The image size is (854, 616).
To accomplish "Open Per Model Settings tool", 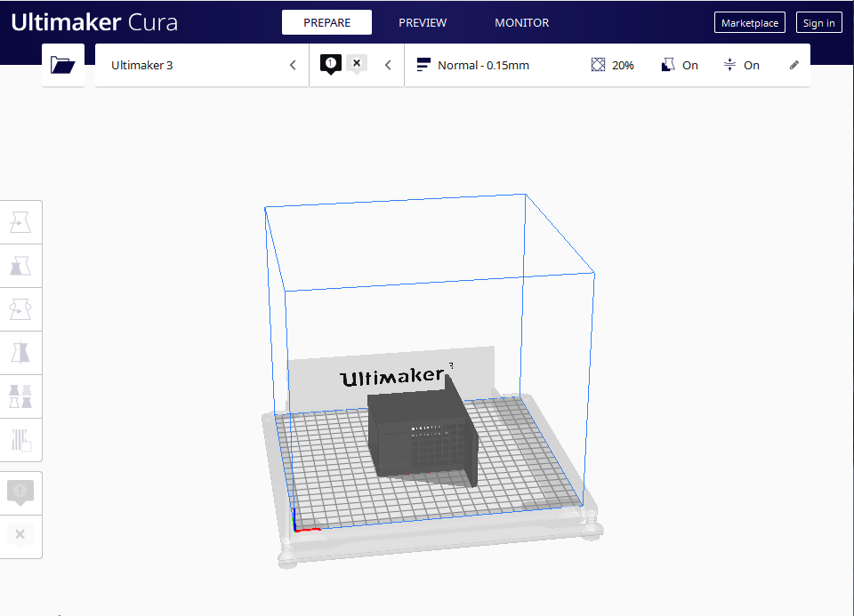I will pyautogui.click(x=20, y=396).
